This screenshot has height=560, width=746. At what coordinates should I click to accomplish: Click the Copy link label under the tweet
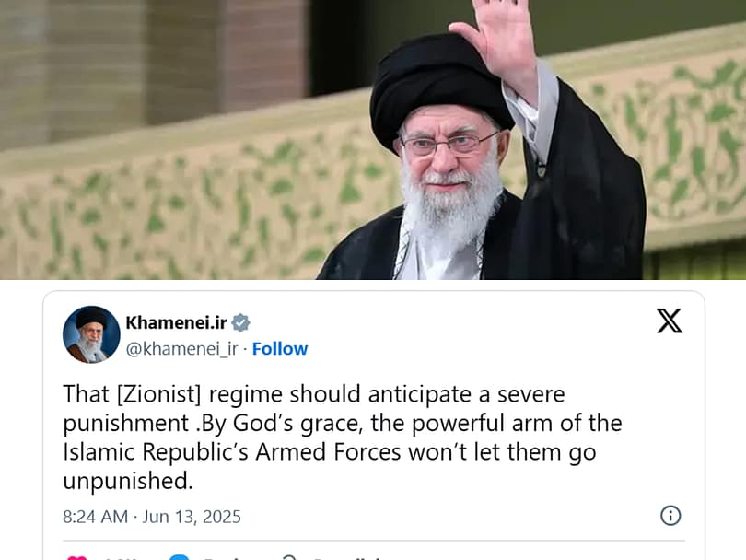click(347, 558)
